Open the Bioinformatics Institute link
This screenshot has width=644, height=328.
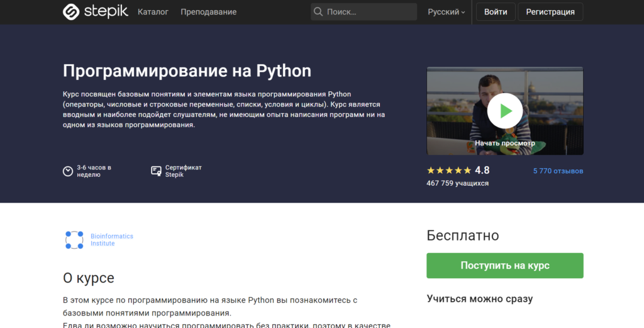coord(112,240)
